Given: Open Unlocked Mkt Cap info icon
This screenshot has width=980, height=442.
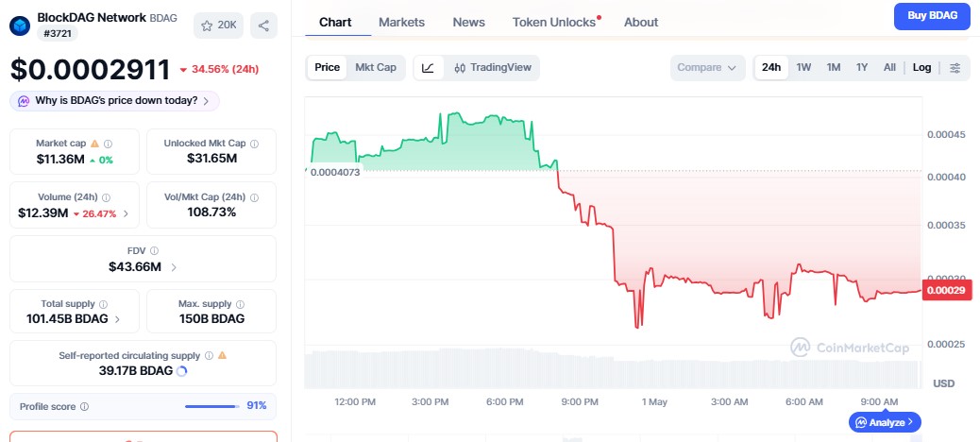Looking at the screenshot, I should point(254,144).
